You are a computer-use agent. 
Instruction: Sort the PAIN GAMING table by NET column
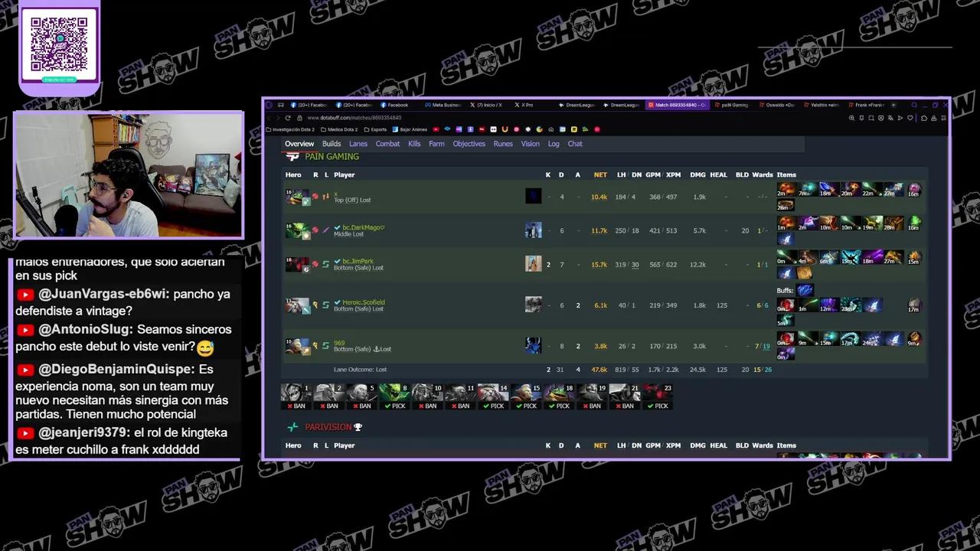click(600, 175)
